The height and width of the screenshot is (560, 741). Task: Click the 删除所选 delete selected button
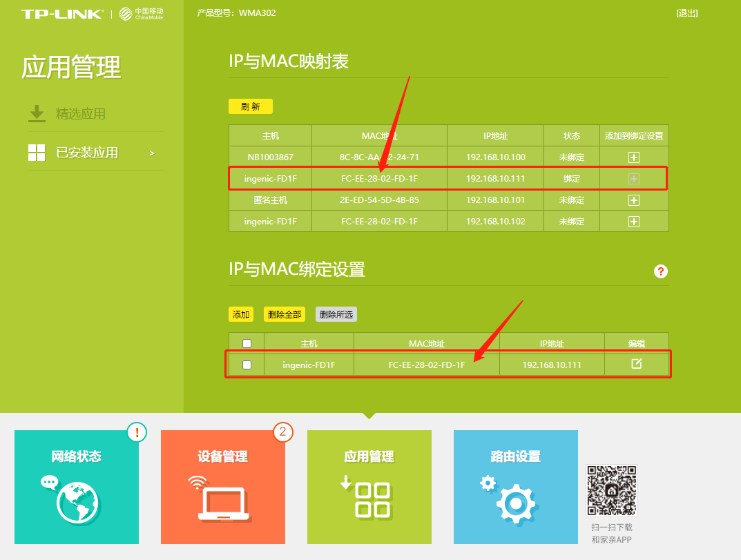pos(336,314)
